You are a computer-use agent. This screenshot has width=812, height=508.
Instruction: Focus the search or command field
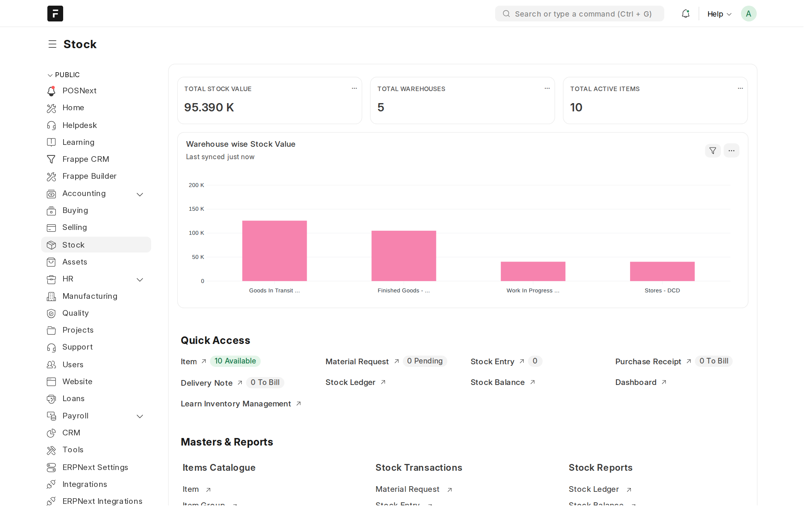coord(579,14)
